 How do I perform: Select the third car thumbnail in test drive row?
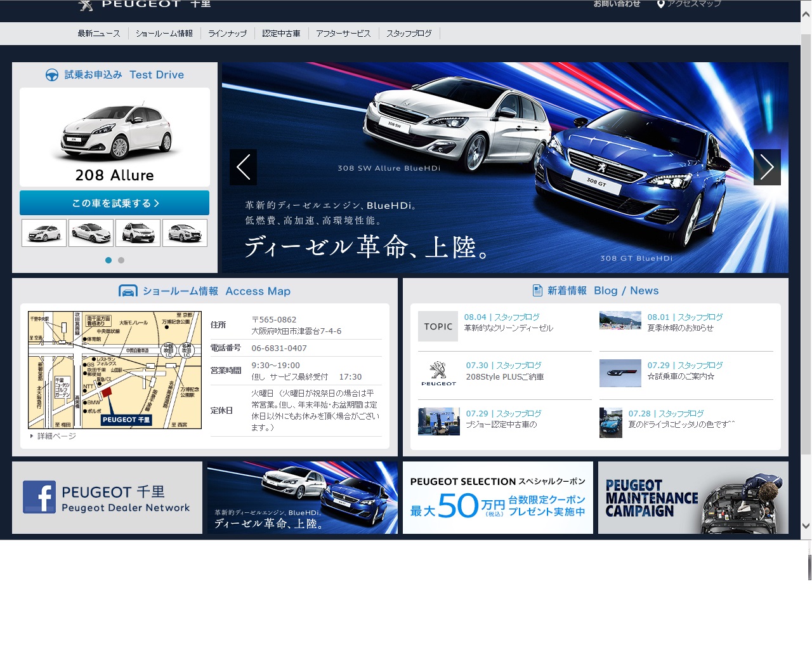coord(138,232)
